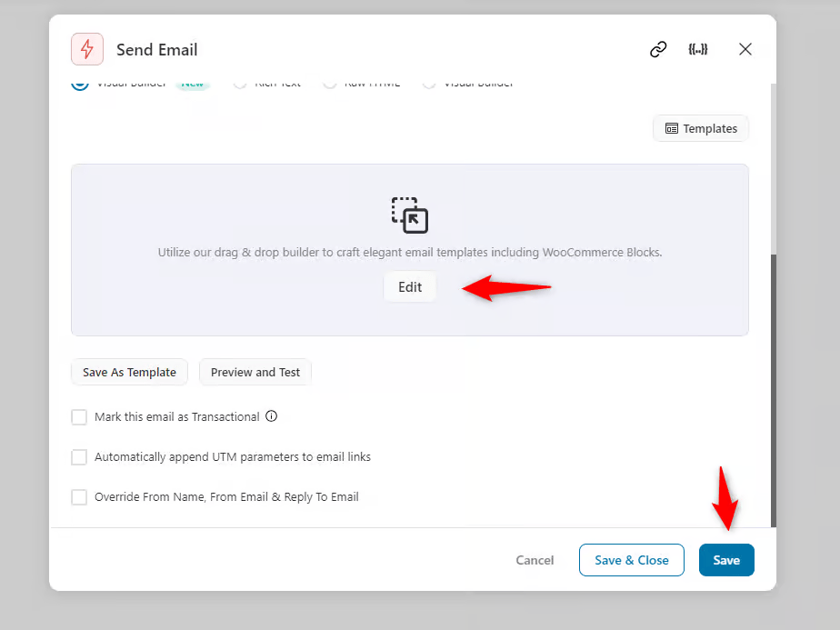
Task: Enable automatically append UTM parameters checkbox
Action: click(79, 457)
